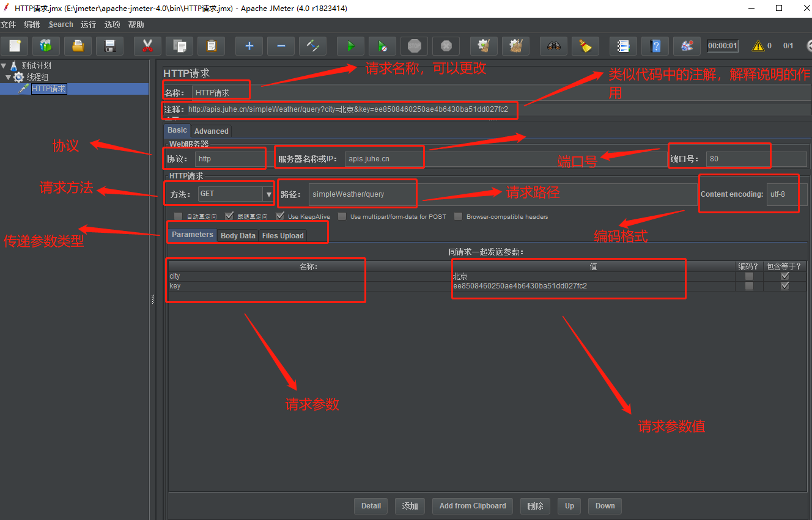This screenshot has height=520, width=812.
Task: Switch to the Files Upload tab
Action: coord(282,235)
